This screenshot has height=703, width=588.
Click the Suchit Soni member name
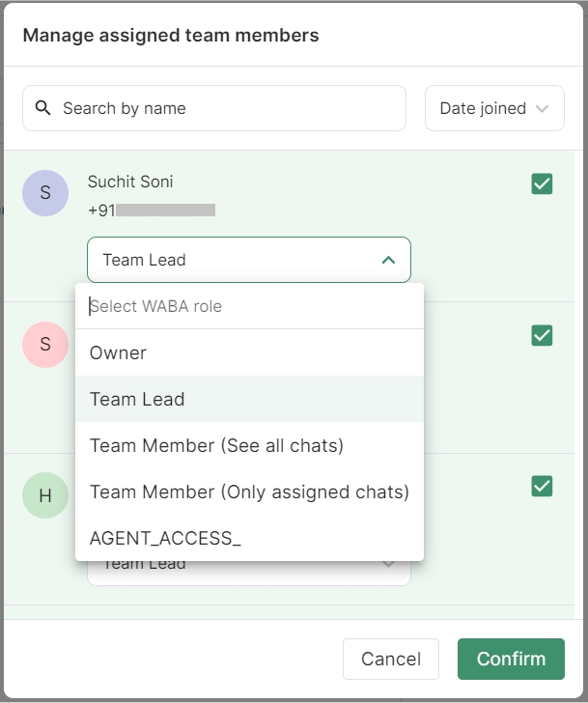pos(130,182)
